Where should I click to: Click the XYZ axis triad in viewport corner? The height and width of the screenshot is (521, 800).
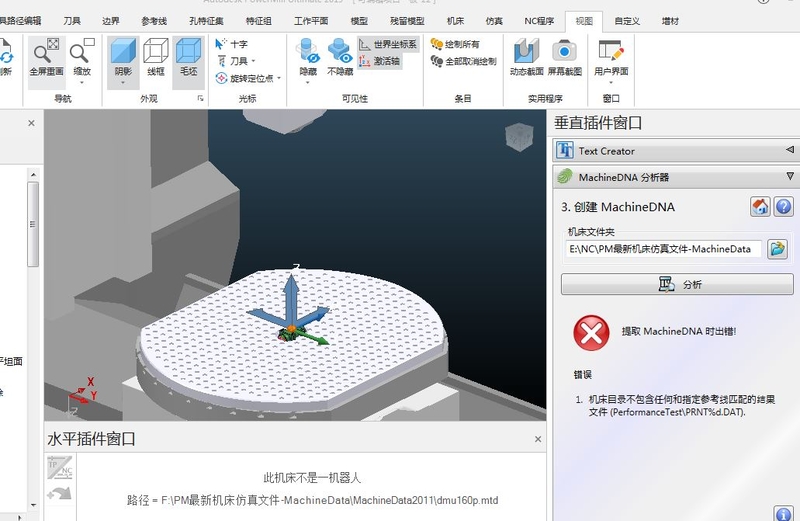point(81,397)
